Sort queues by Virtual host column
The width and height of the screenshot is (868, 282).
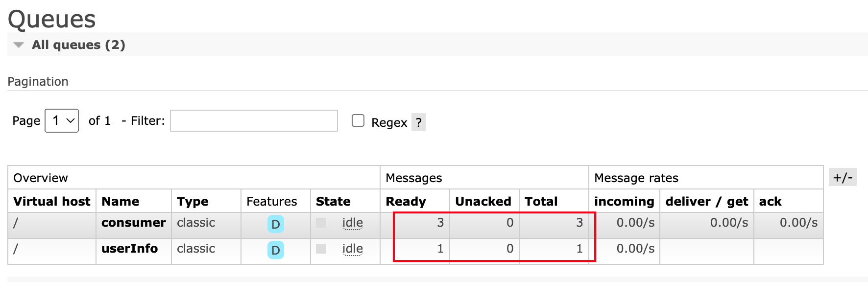click(51, 202)
